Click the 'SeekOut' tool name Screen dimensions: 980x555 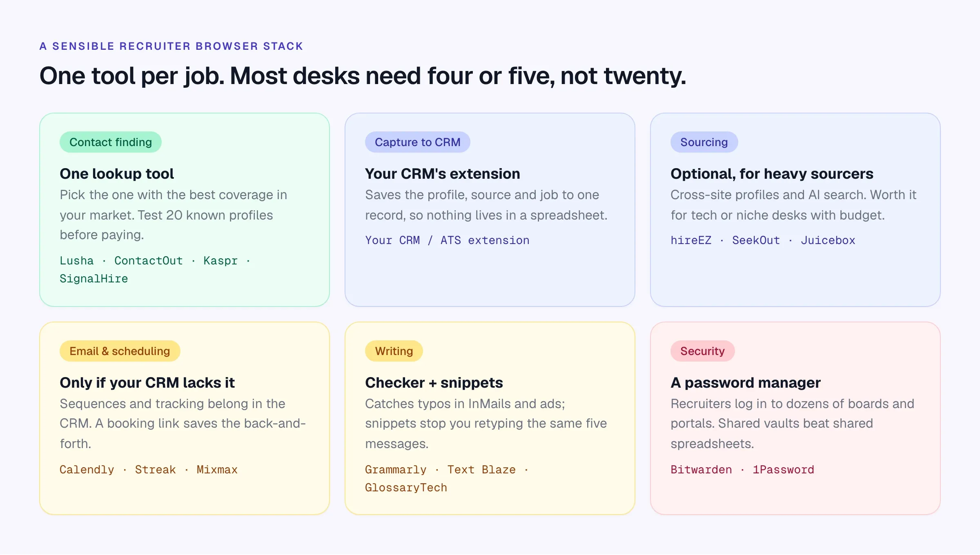tap(756, 240)
